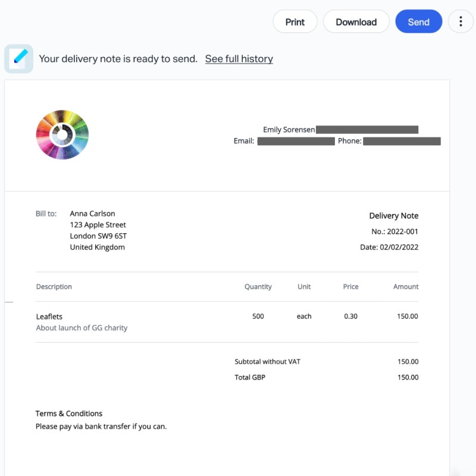Open the three-dot more options menu
The width and height of the screenshot is (476, 476).
[x=461, y=21]
